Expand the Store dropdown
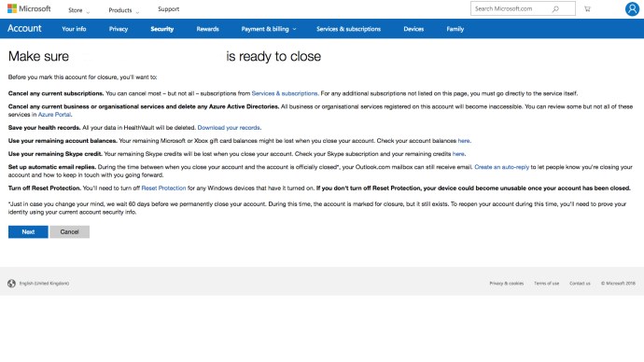This screenshot has width=644, height=362. 78,10
